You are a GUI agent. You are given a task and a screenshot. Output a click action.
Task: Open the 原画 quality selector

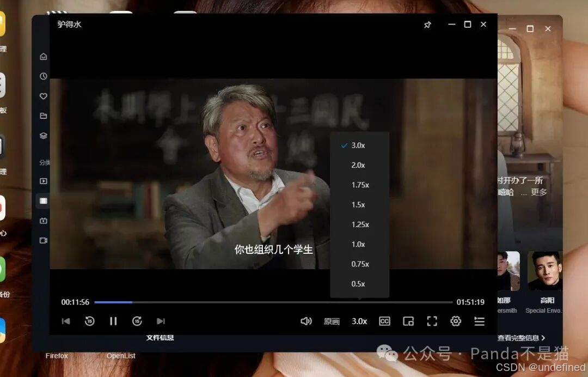tap(332, 321)
